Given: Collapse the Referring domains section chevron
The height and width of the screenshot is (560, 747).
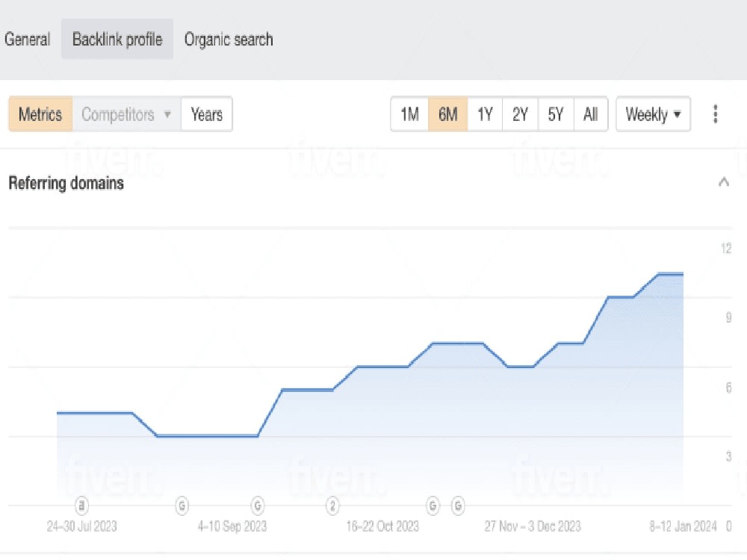Looking at the screenshot, I should pyautogui.click(x=724, y=182).
